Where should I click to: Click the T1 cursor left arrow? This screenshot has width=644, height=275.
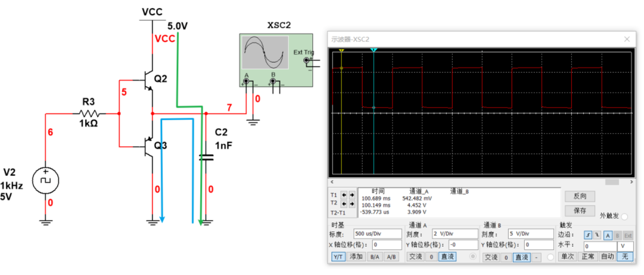(344, 195)
